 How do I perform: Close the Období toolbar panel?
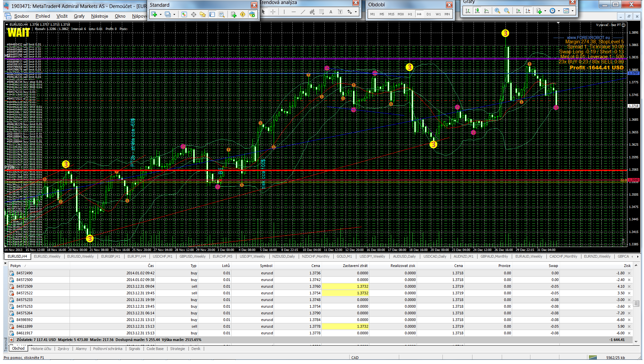pos(449,5)
